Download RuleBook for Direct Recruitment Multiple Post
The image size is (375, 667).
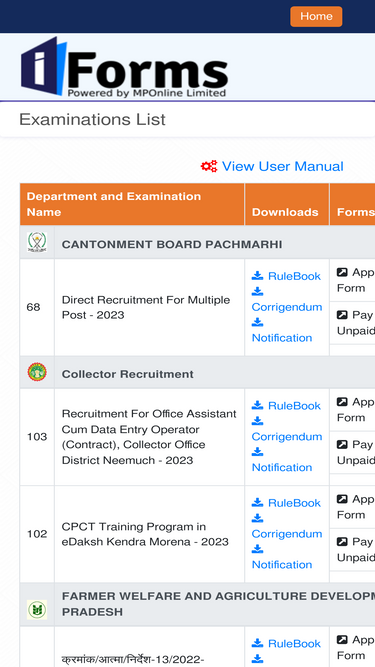coord(294,276)
